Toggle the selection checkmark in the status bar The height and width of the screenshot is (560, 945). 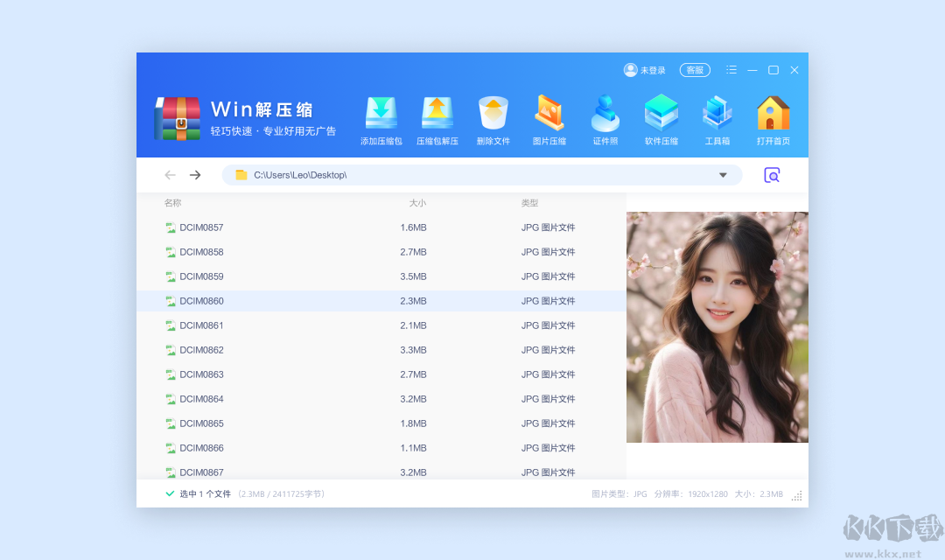coord(170,493)
